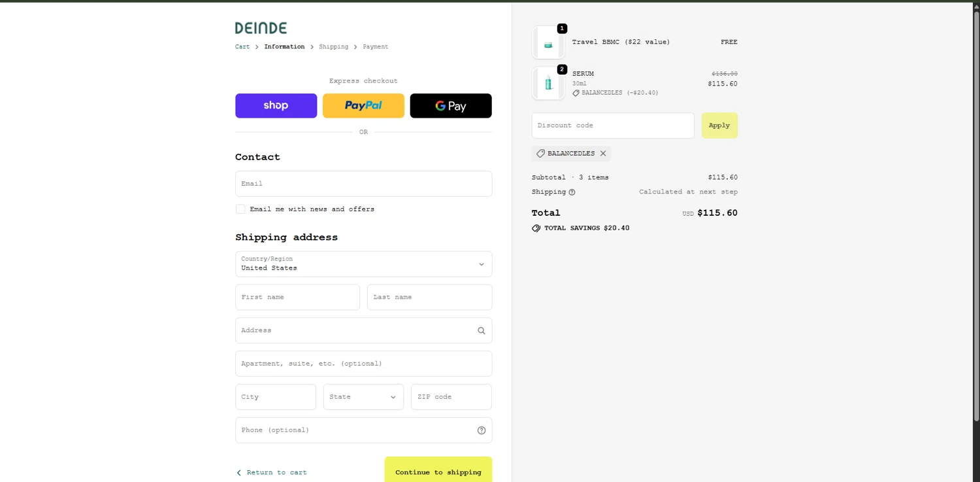Pay with Shop Pay express checkout

(x=276, y=106)
